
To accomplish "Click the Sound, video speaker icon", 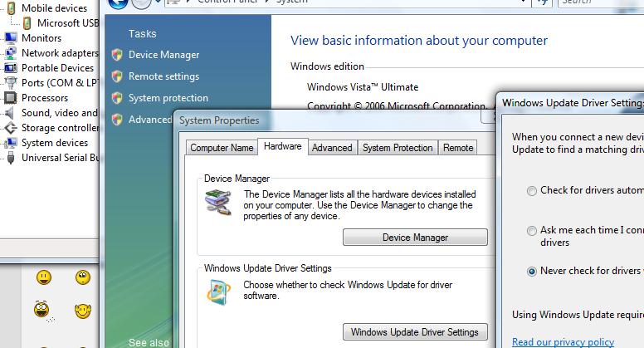I will [10, 113].
